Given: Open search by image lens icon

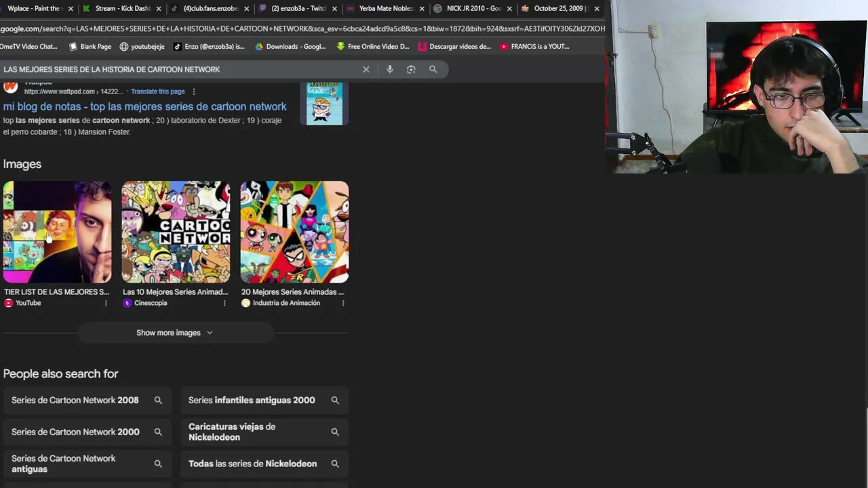Looking at the screenshot, I should click(411, 69).
